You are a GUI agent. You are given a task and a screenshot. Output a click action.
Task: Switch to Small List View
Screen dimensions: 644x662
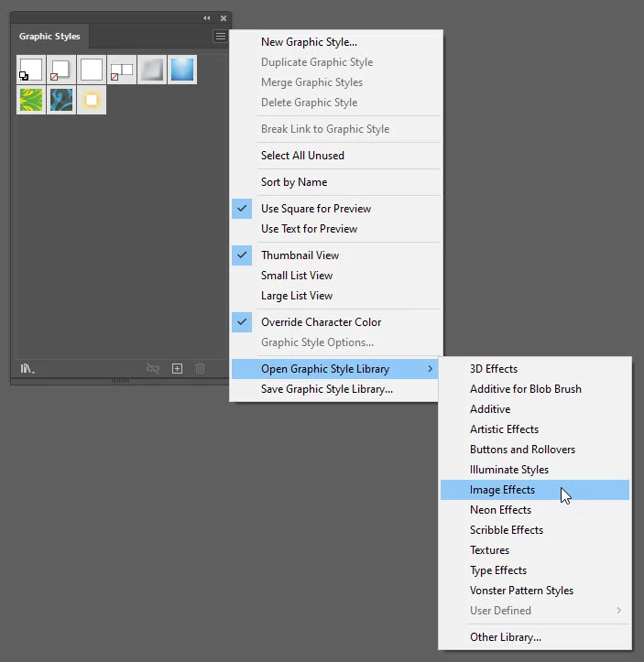pos(336,276)
